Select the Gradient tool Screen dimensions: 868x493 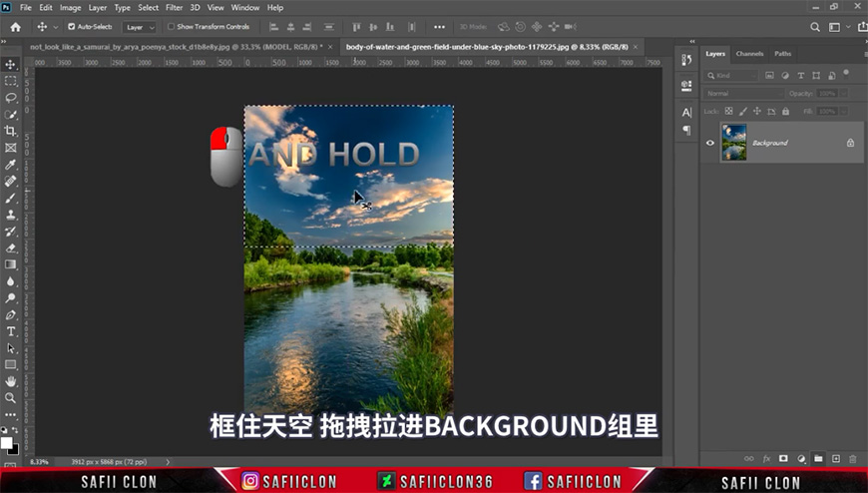tap(11, 264)
